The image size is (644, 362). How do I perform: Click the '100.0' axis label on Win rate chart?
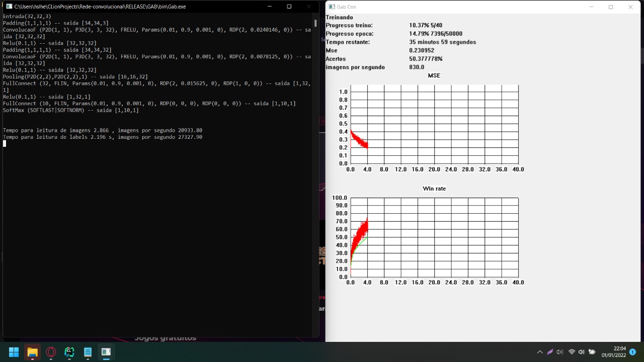tap(340, 198)
